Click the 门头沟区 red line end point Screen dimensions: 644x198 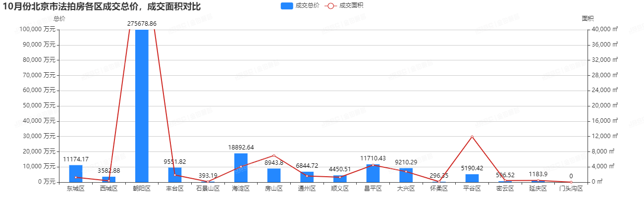pos(571,182)
